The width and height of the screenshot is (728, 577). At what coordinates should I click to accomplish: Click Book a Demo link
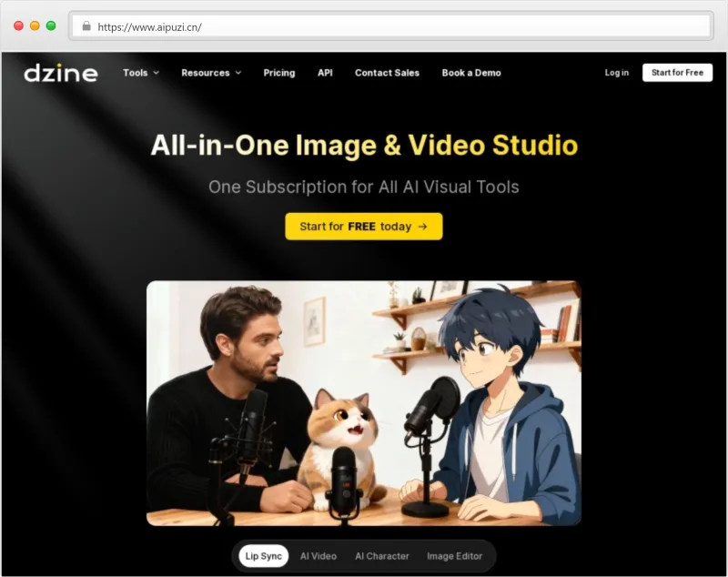click(471, 73)
